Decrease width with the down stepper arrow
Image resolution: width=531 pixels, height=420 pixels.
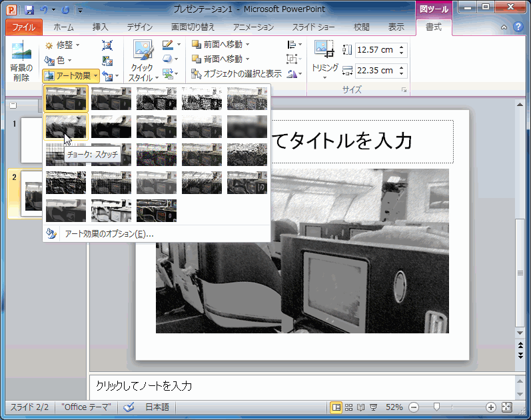tap(401, 73)
